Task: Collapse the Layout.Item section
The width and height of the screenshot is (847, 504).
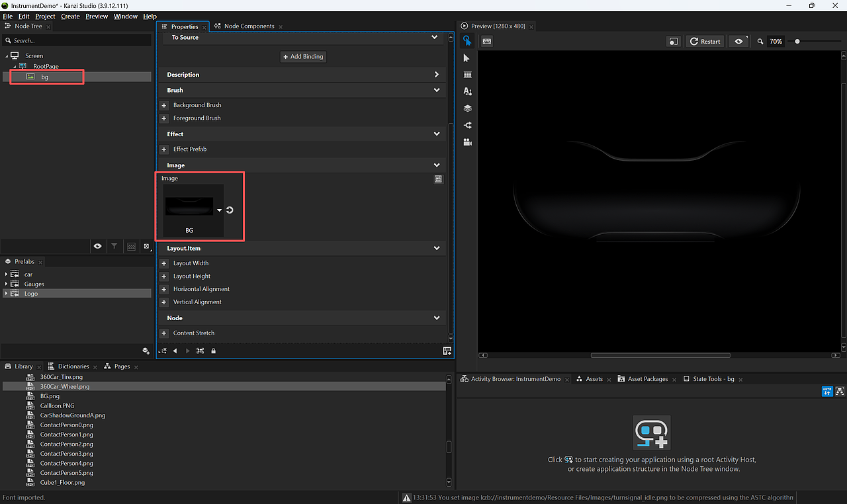Action: tap(437, 248)
